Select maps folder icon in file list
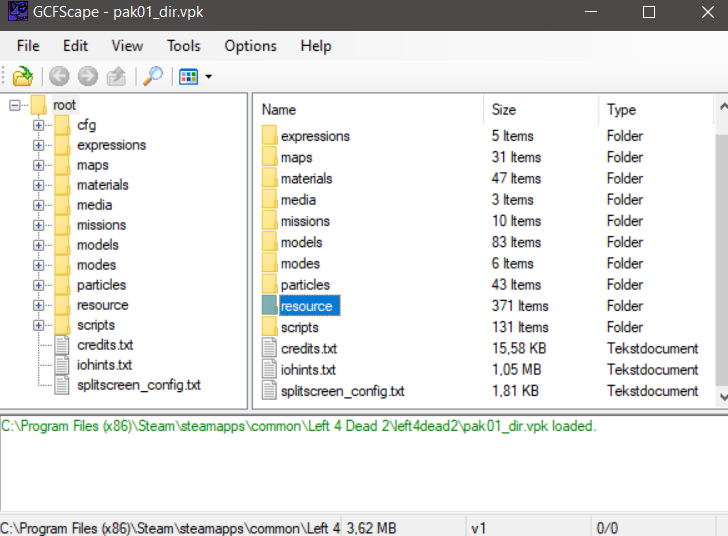The image size is (728, 536). (x=269, y=157)
